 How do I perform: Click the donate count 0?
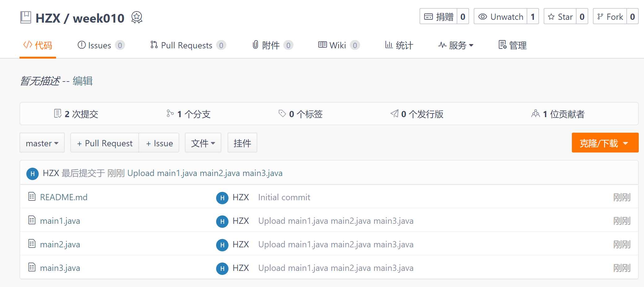463,16
